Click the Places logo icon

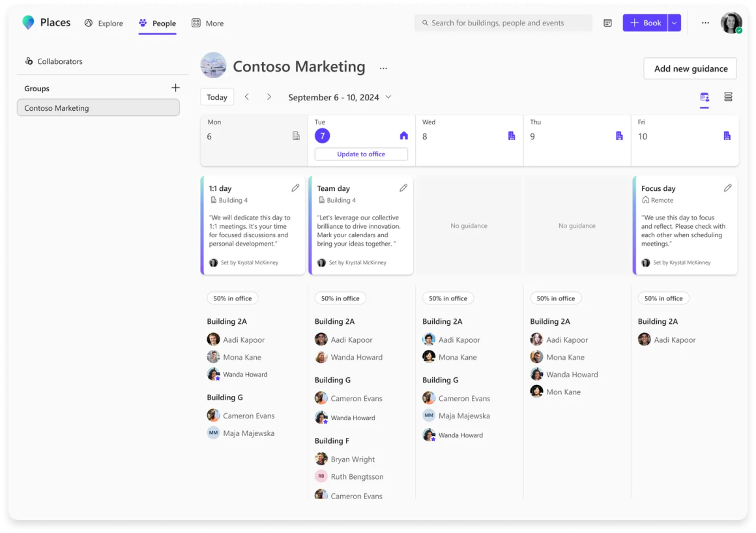click(x=28, y=22)
